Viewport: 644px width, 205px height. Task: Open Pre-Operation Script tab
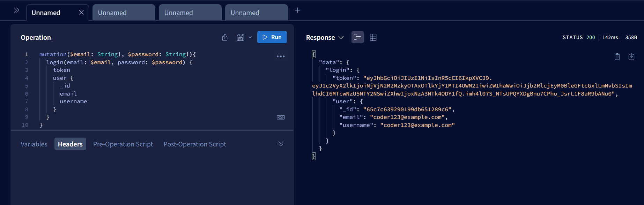coord(123,144)
